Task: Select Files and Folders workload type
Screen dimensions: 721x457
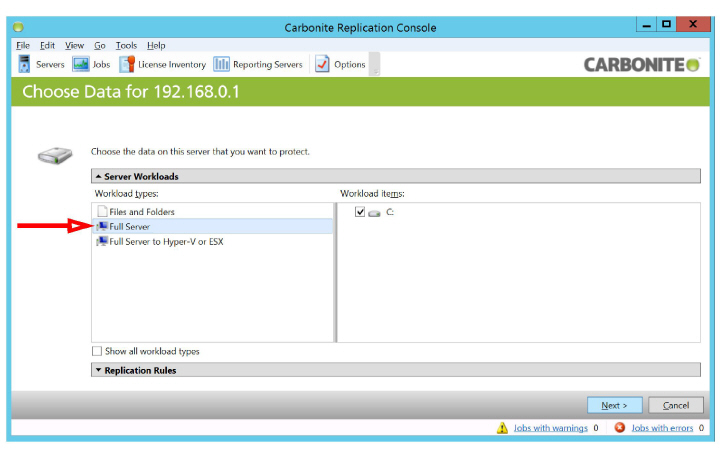Action: pos(212,211)
